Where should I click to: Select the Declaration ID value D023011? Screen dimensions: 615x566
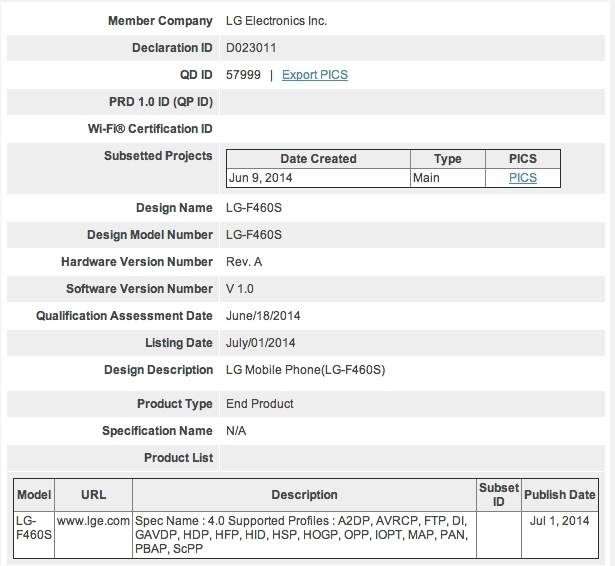click(251, 48)
